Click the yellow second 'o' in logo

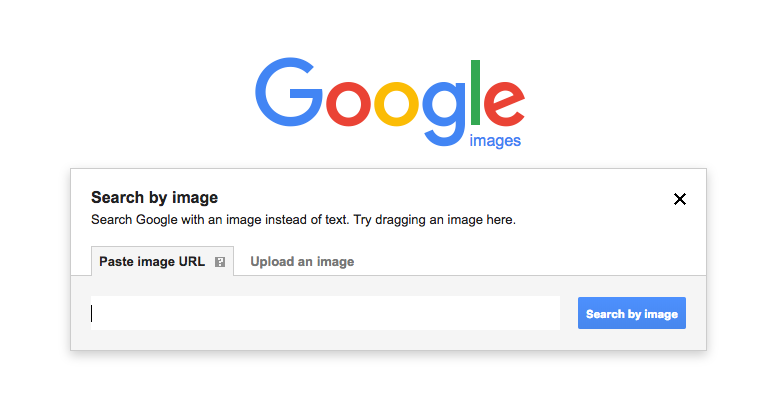pyautogui.click(x=396, y=102)
